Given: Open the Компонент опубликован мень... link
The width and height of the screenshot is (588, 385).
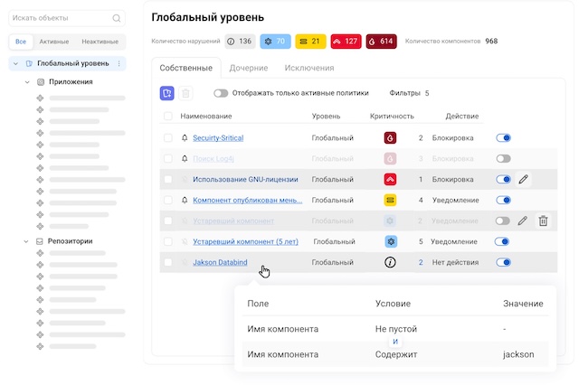Looking at the screenshot, I should click(x=248, y=200).
